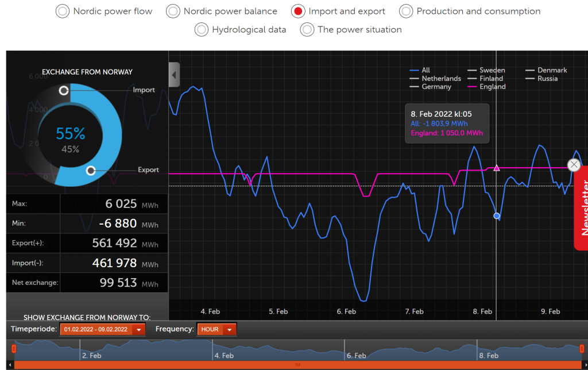Open the red Newsletter side tab
The height and width of the screenshot is (370, 588).
click(x=582, y=208)
